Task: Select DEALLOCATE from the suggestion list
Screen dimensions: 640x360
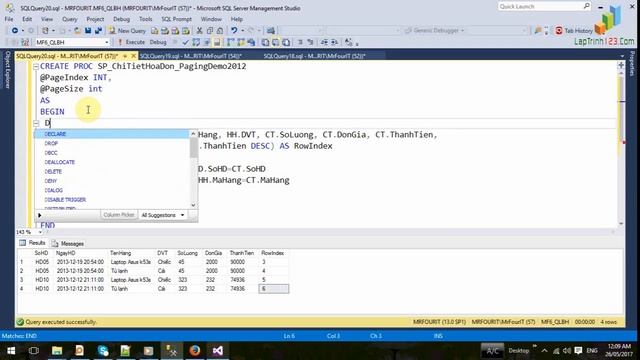Action: 111,162
